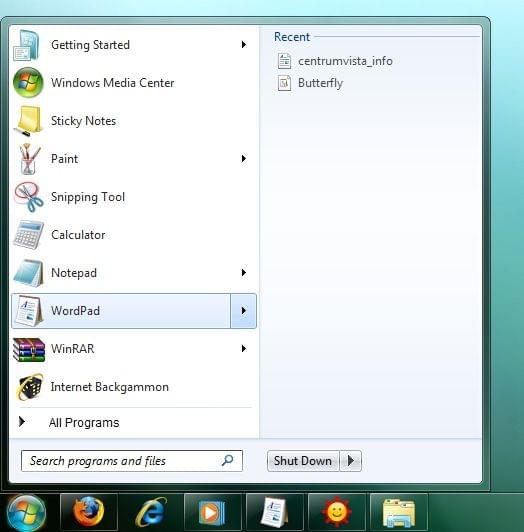Click the Getting Started icon
The height and width of the screenshot is (532, 524).
(x=27, y=45)
